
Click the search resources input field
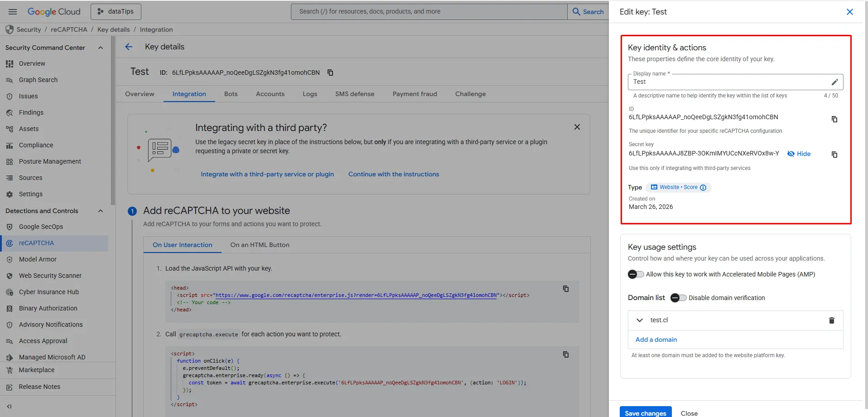pos(428,12)
